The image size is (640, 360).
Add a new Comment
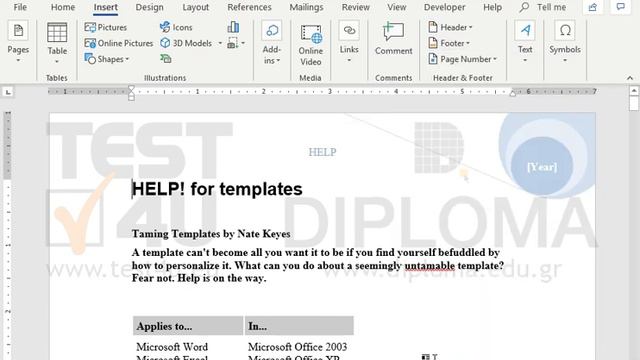[x=393, y=39]
